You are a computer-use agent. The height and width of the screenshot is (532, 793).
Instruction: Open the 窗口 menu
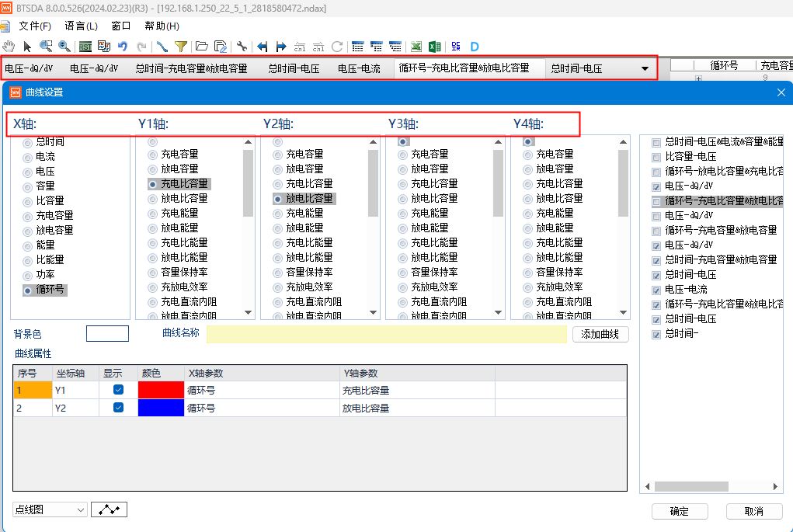click(x=121, y=26)
